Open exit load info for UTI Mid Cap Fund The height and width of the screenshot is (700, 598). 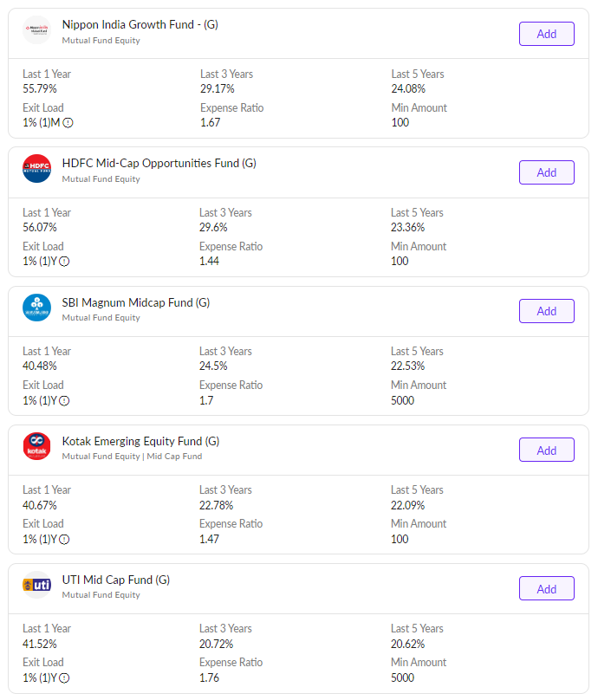[64, 677]
